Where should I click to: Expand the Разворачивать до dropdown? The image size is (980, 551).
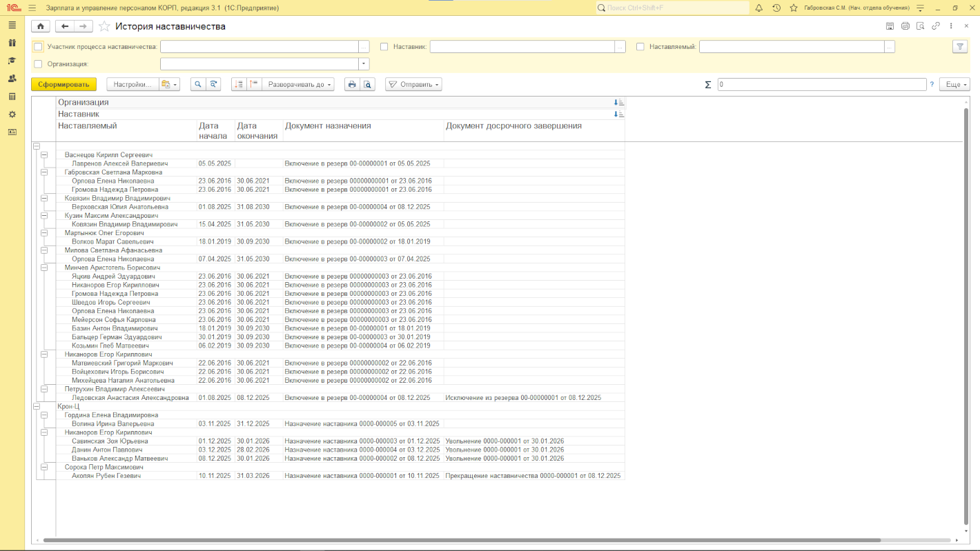click(300, 84)
